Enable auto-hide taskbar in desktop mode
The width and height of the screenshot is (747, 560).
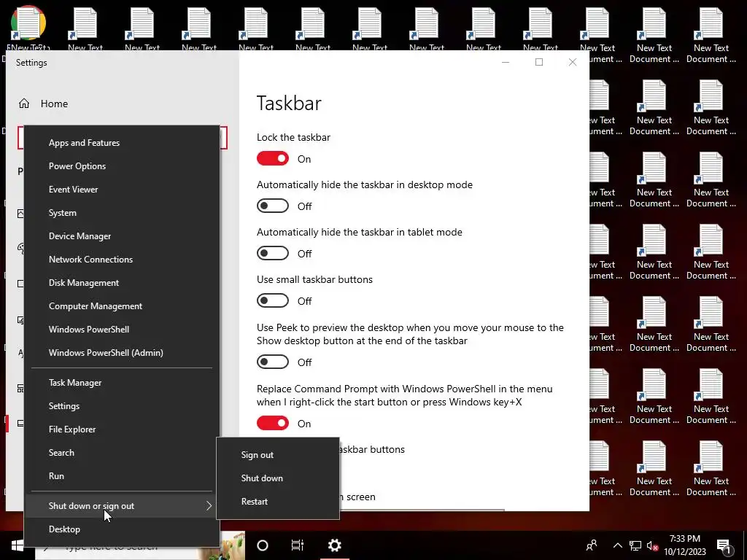[x=273, y=206]
